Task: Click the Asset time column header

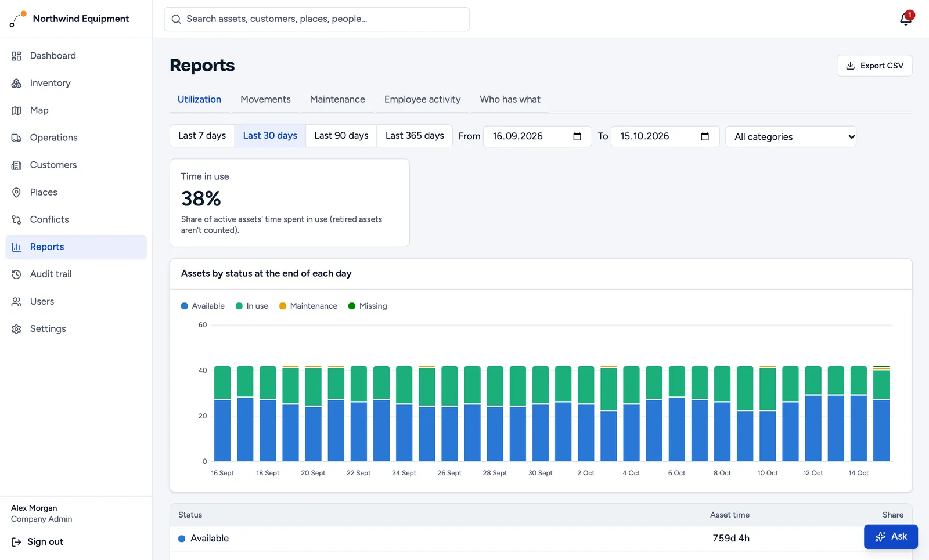Action: pyautogui.click(x=730, y=515)
